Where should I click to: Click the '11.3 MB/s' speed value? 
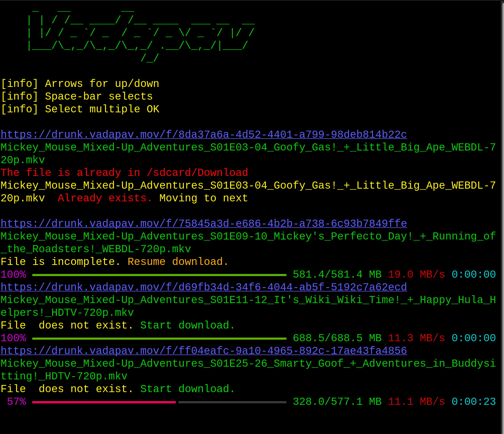click(417, 338)
